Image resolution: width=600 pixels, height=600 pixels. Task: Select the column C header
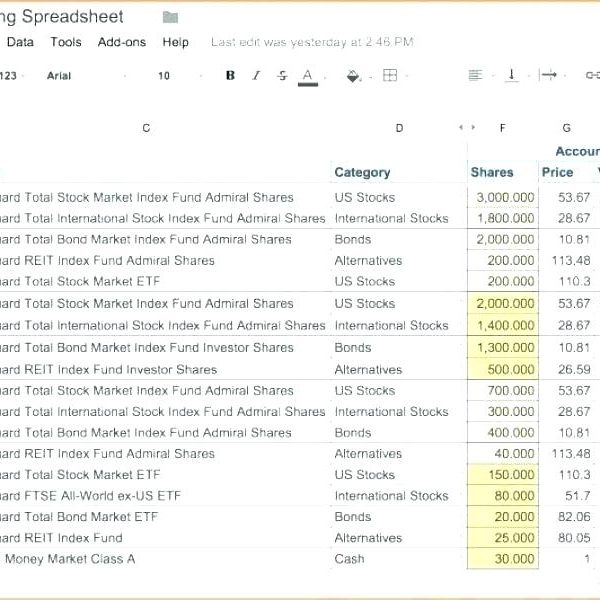point(147,128)
